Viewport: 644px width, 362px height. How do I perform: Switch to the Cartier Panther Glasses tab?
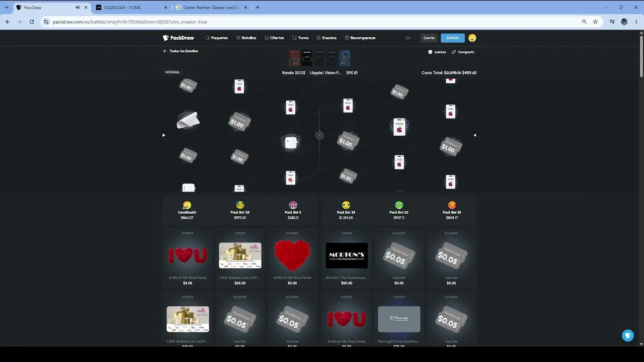[x=211, y=8]
